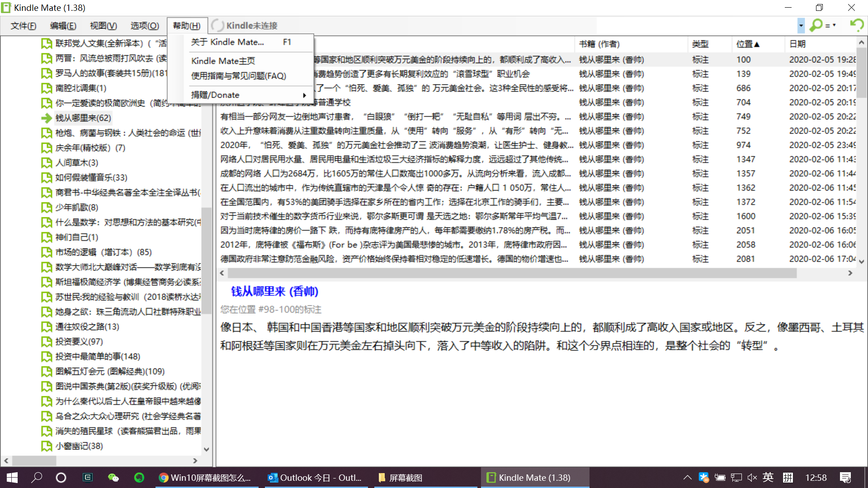Open WeChat from the taskbar
This screenshot has height=488, width=868.
click(x=113, y=478)
